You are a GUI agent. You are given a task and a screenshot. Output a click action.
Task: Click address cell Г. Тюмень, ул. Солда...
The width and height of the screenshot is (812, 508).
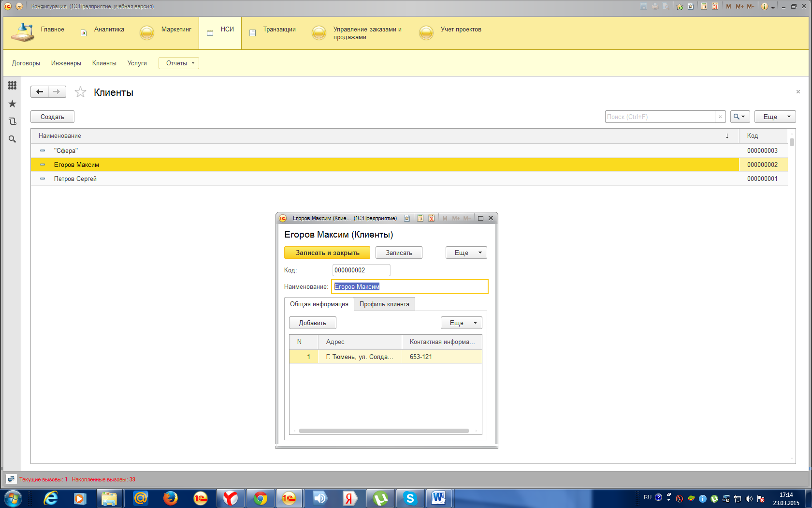tap(360, 357)
